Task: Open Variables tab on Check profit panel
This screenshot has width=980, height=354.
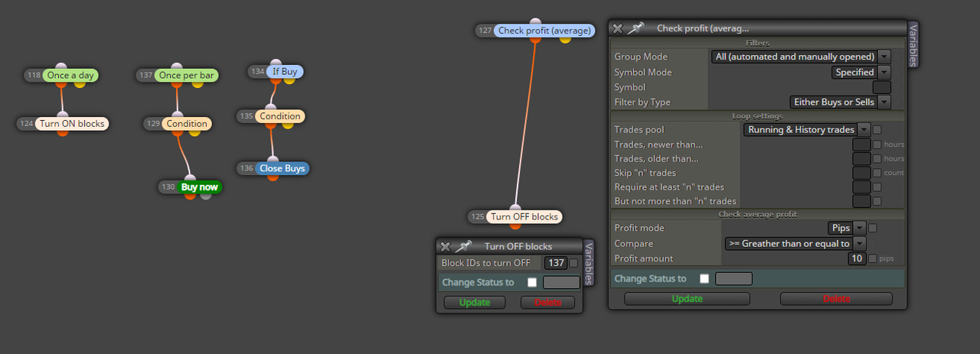Action: 913,44
